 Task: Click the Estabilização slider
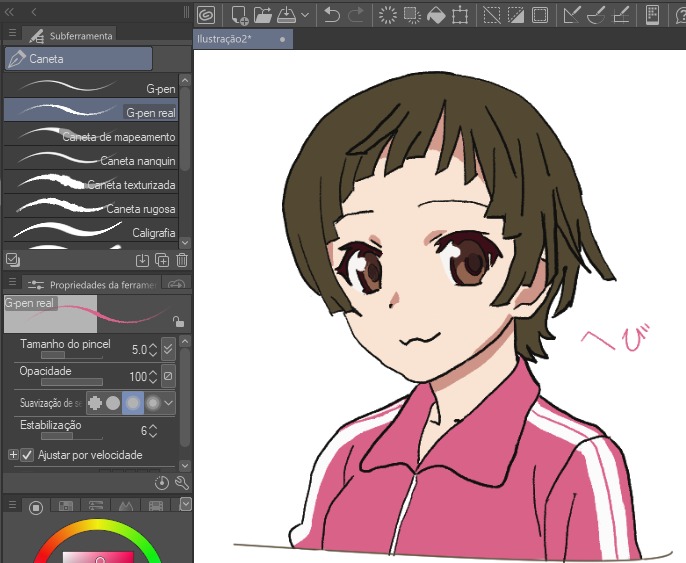pos(72,436)
